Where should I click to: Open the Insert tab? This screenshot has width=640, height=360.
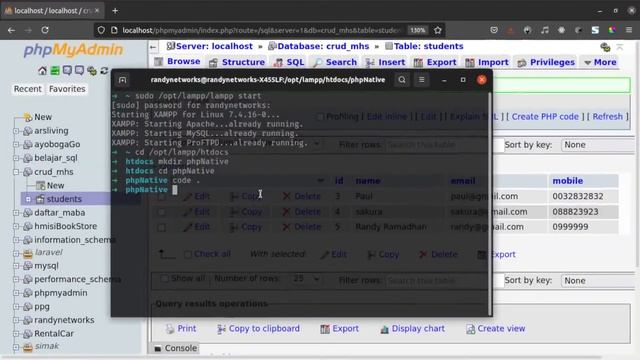click(x=386, y=62)
